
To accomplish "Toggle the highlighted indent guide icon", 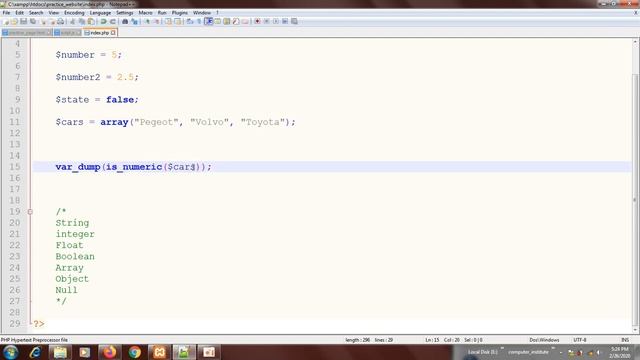I will tap(209, 21).
